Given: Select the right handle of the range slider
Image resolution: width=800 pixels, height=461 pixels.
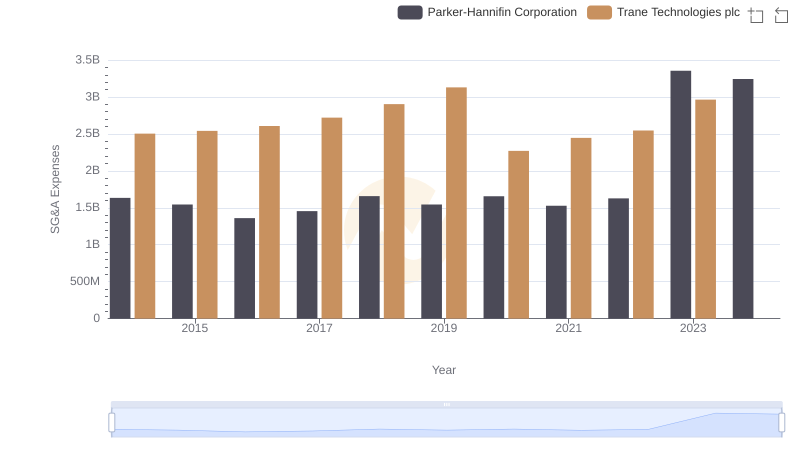Looking at the screenshot, I should point(781,422).
